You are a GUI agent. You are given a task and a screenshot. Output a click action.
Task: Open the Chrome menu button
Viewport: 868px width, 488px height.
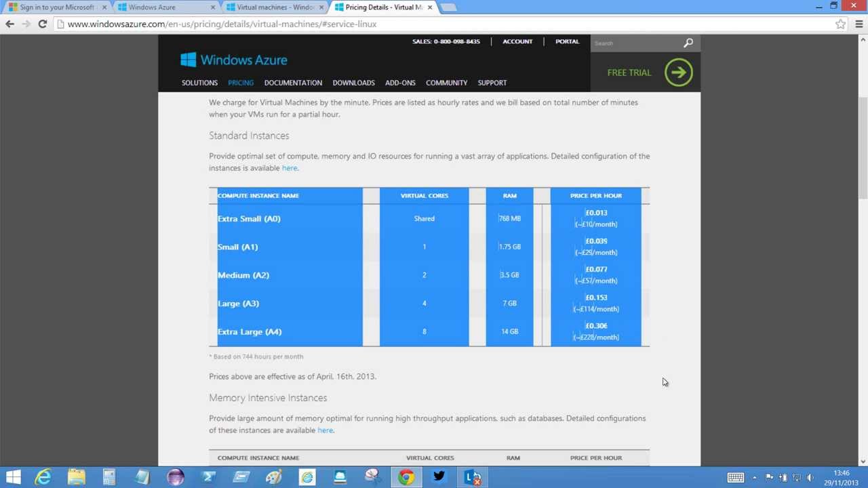(x=859, y=24)
